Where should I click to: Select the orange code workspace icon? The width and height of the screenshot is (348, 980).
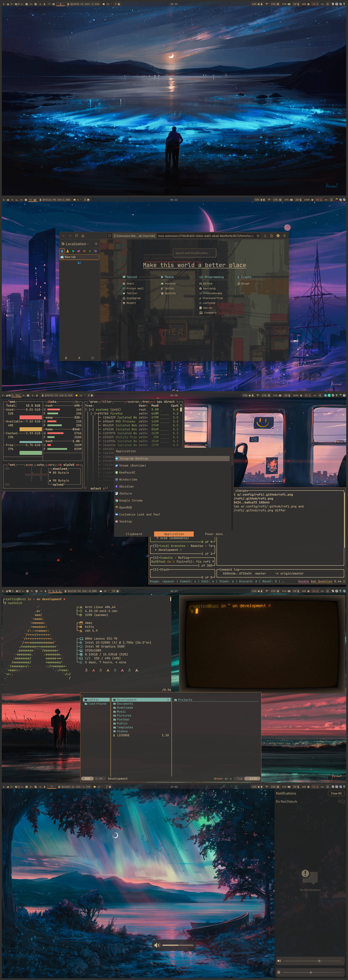click(x=84, y=251)
